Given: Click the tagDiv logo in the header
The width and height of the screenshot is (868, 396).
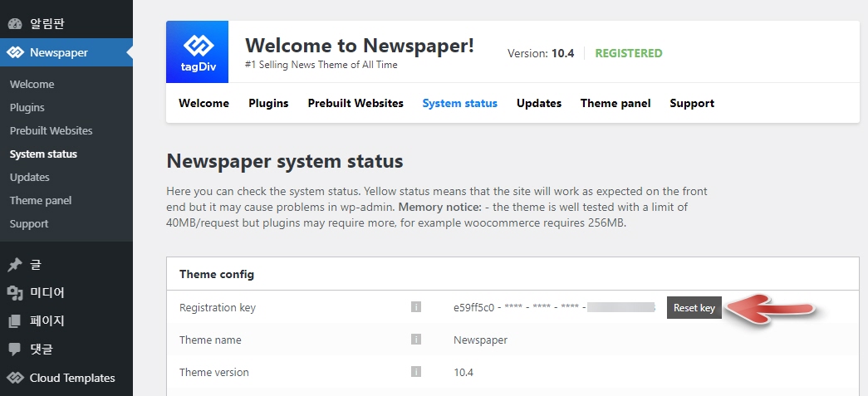Looking at the screenshot, I should 197,52.
